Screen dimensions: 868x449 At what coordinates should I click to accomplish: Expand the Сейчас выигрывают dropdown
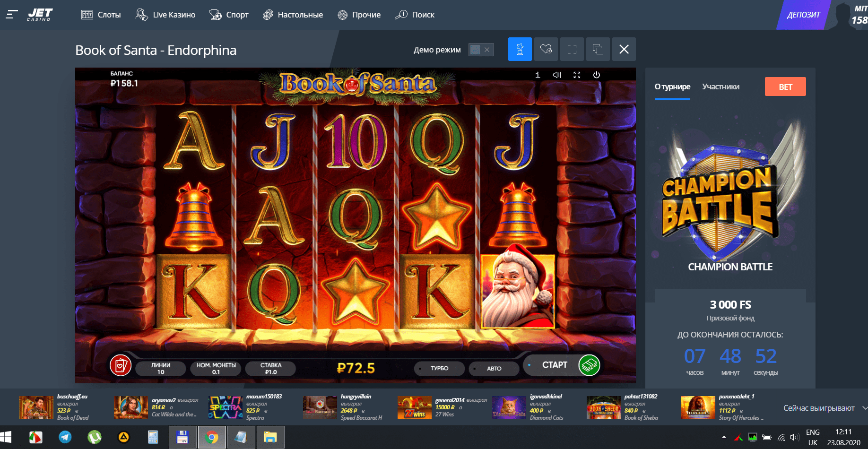point(825,408)
